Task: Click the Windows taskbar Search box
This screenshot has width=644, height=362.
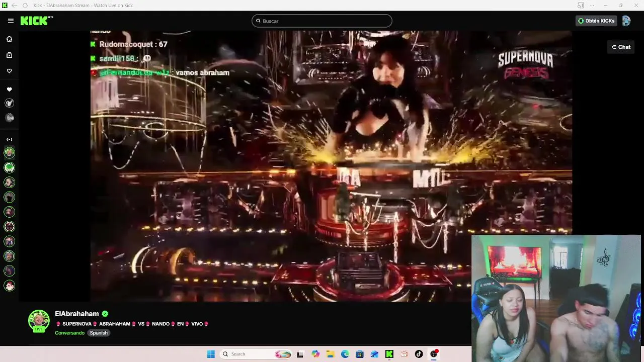Action: pyautogui.click(x=257, y=354)
